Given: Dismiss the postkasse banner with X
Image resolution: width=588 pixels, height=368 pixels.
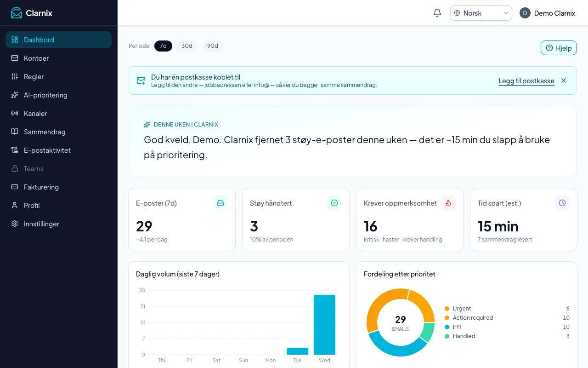Looking at the screenshot, I should click(564, 80).
